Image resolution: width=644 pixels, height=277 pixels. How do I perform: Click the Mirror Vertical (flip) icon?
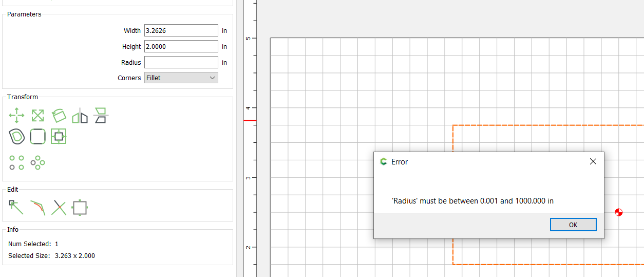101,115
